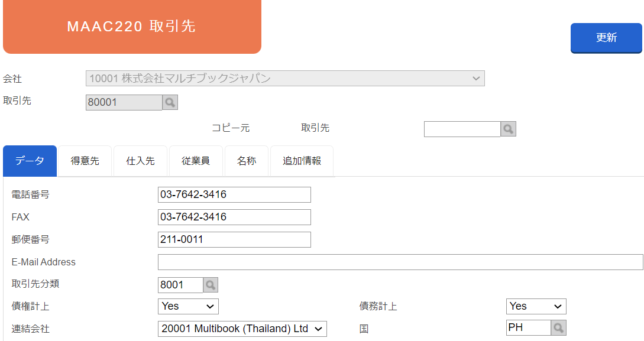Click the FAX number field
This screenshot has height=341, width=644.
click(235, 217)
